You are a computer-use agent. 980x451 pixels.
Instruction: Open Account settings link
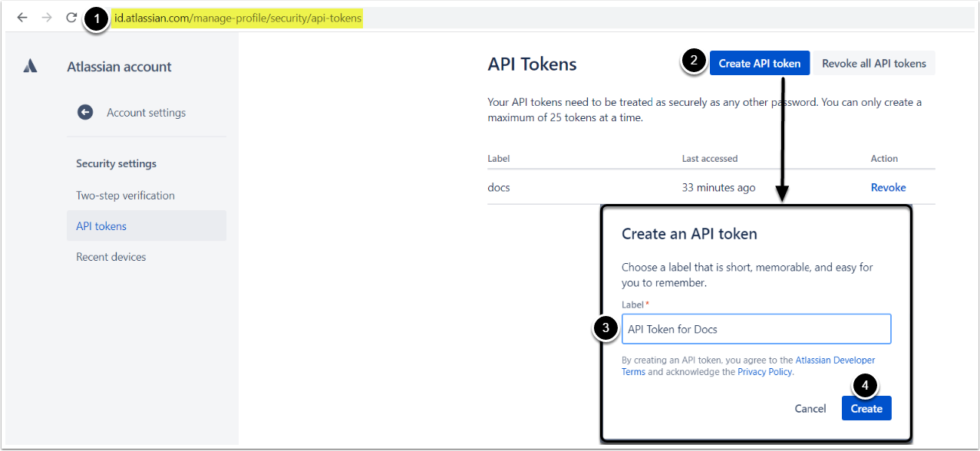click(146, 113)
